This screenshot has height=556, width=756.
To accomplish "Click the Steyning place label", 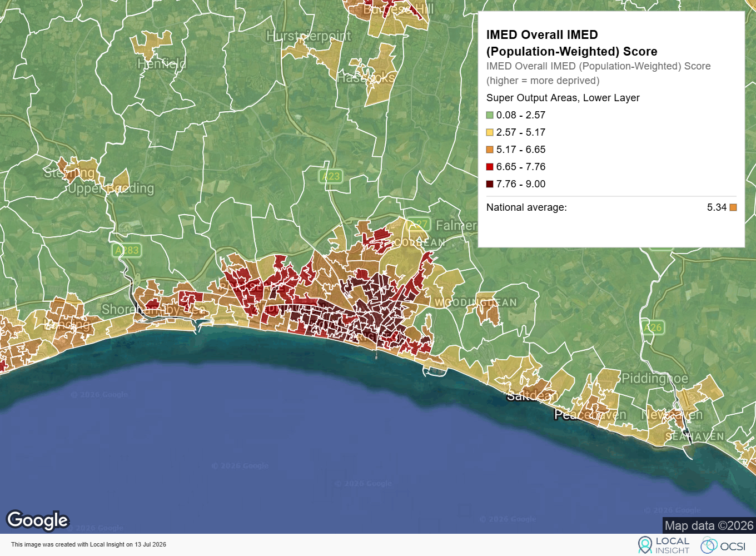I will click(69, 173).
